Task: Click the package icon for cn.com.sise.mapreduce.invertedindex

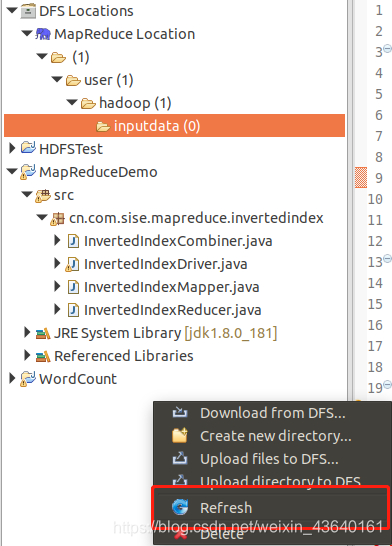Action: pyautogui.click(x=57, y=219)
